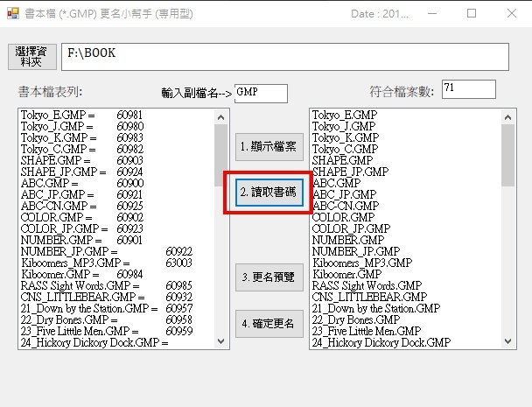Click up arrow of left list scrollbar
The image size is (532, 407).
tap(220, 117)
